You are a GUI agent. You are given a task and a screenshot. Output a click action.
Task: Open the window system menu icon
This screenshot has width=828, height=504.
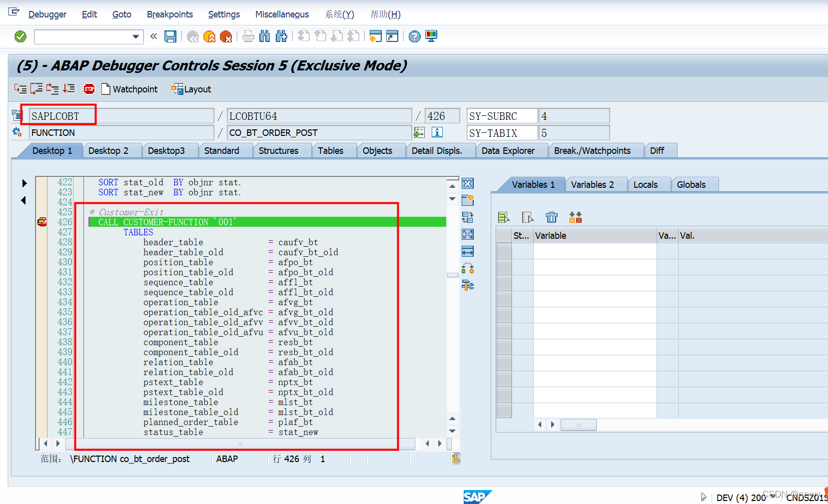pyautogui.click(x=14, y=11)
